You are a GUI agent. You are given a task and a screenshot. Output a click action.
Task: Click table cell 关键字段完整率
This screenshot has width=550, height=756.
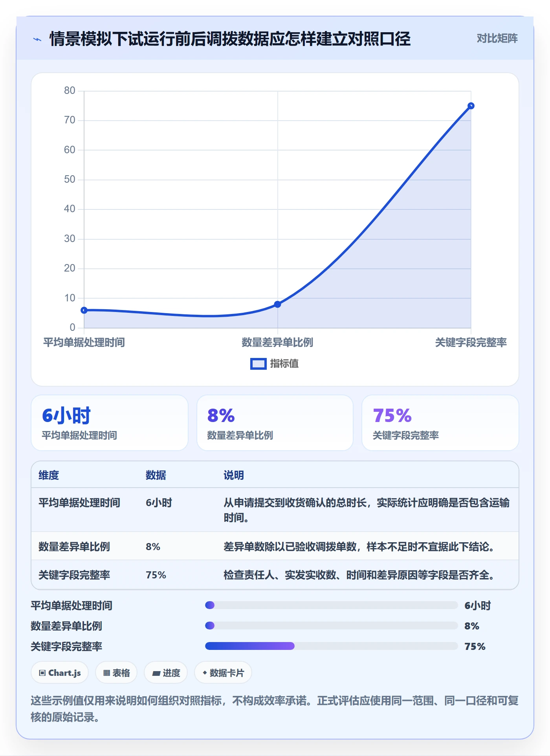74,575
